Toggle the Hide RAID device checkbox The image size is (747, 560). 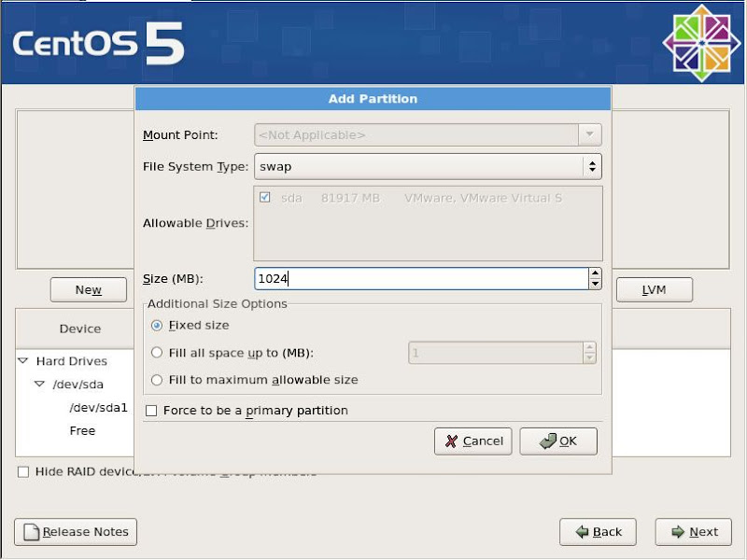23,472
